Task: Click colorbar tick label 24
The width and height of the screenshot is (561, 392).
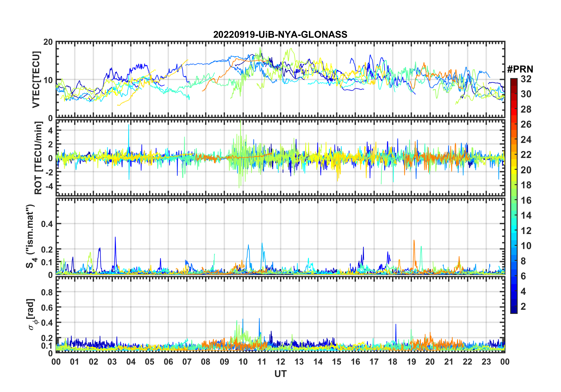Action: [526, 140]
